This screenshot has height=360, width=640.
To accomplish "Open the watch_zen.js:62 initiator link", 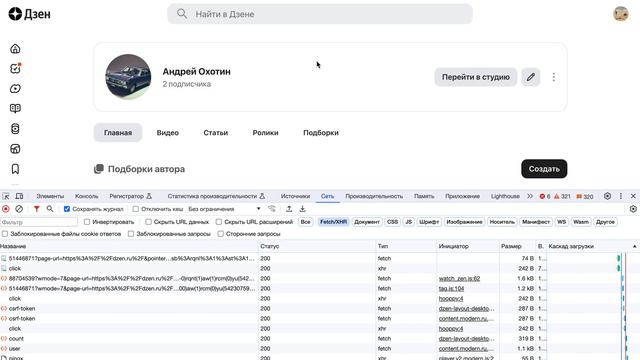I will click(x=459, y=278).
